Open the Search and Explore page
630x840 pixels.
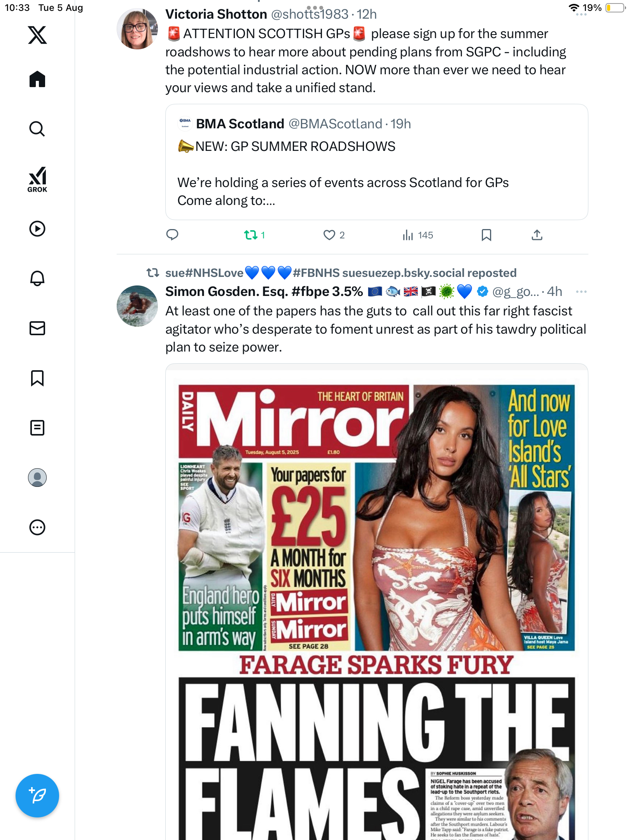(x=37, y=129)
